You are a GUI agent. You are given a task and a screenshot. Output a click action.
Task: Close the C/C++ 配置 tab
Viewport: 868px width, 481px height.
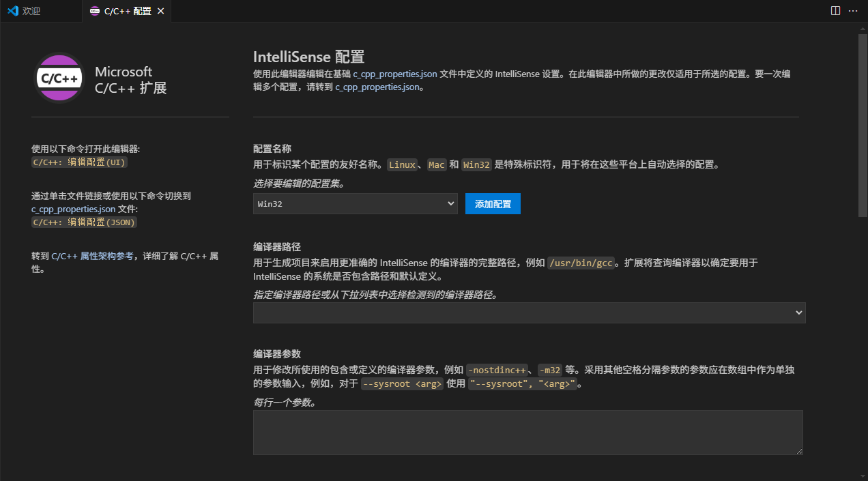(x=160, y=11)
